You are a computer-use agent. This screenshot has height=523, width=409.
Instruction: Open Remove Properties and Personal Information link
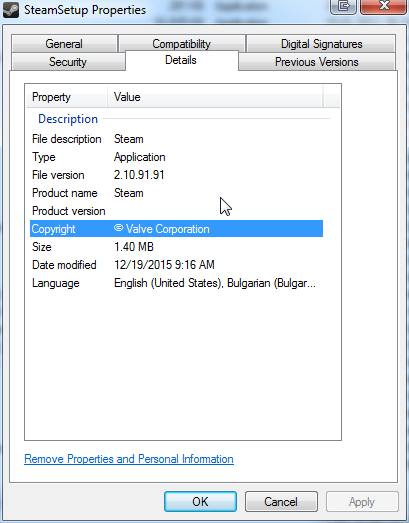pyautogui.click(x=129, y=459)
